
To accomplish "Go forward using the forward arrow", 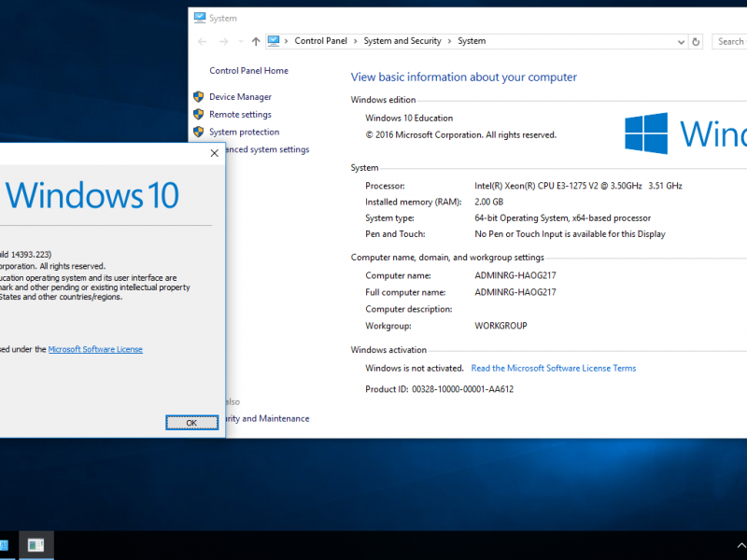I will click(x=223, y=41).
